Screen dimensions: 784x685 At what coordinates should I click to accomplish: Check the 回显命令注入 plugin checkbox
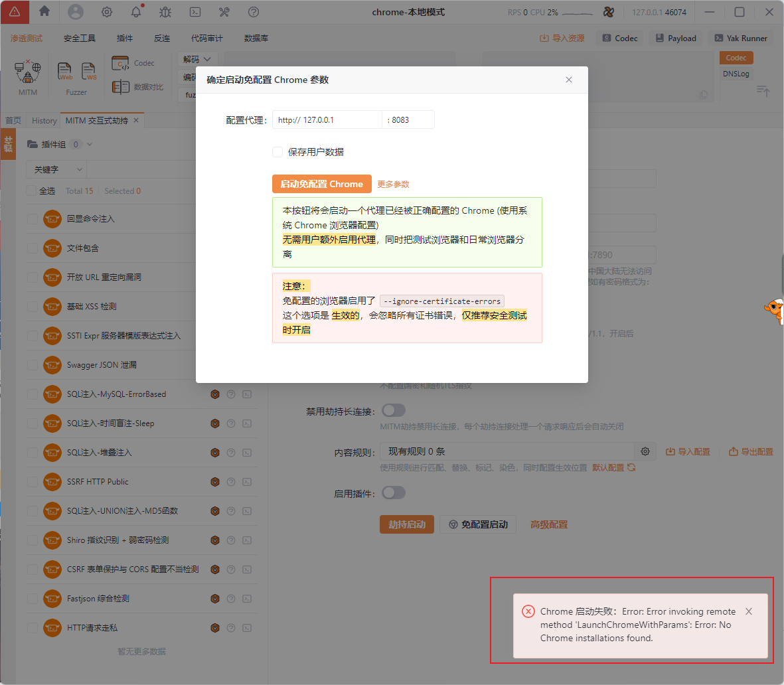pyautogui.click(x=33, y=219)
